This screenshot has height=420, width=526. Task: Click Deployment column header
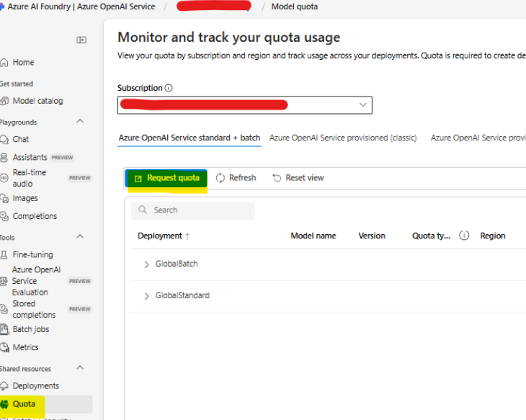point(160,236)
